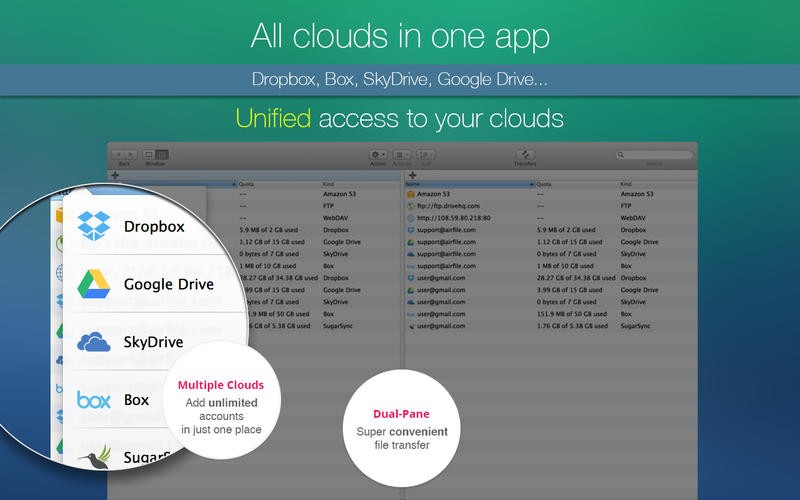Switch to dual-pane window view

coord(162,154)
